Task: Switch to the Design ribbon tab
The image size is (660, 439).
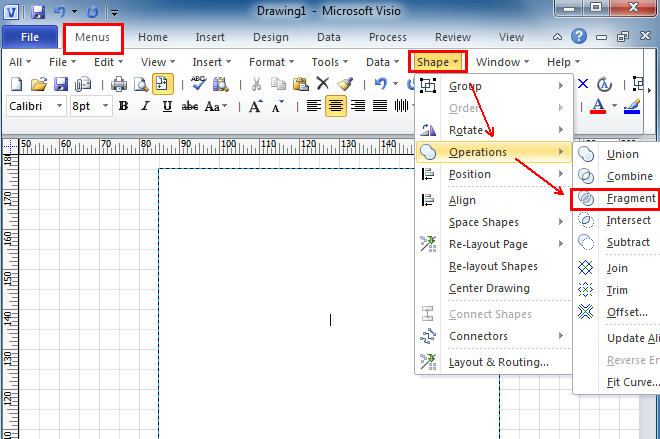Action: coord(270,37)
